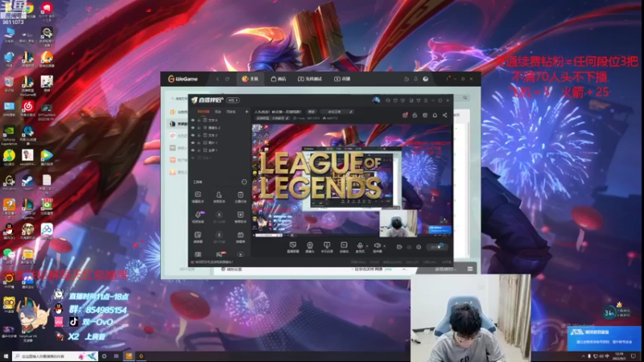Click the Windows taskbar search box
644x362 pixels.
click(x=54, y=356)
